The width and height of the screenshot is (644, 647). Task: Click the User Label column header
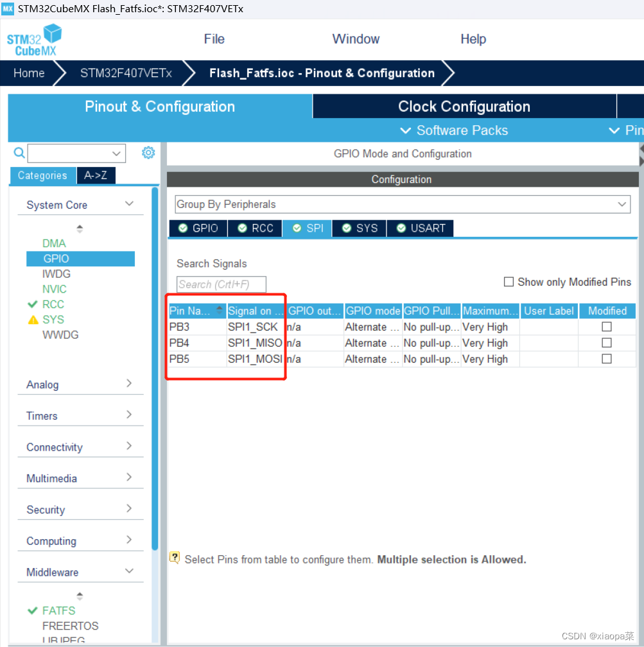[548, 311]
